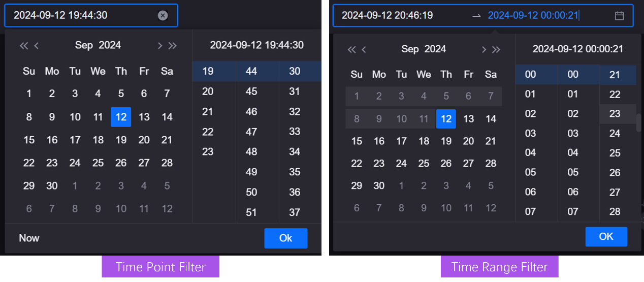Select month Sep in left calendar header
This screenshot has height=282, width=644.
(x=84, y=45)
